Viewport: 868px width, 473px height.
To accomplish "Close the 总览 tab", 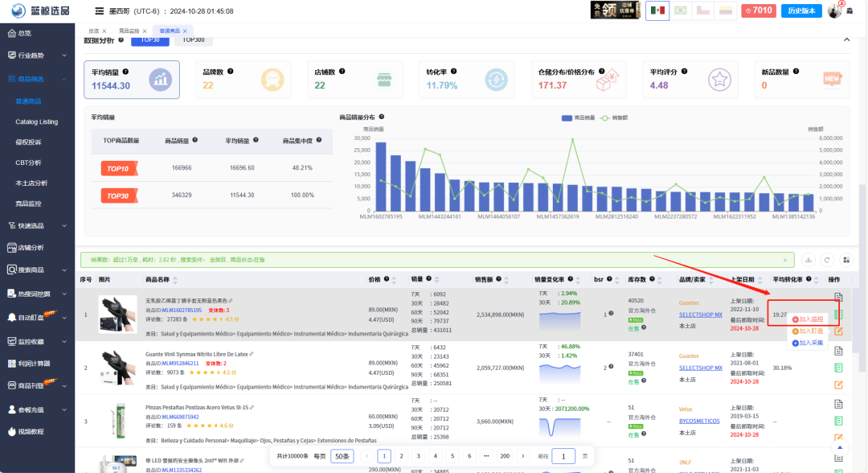I will (x=104, y=31).
